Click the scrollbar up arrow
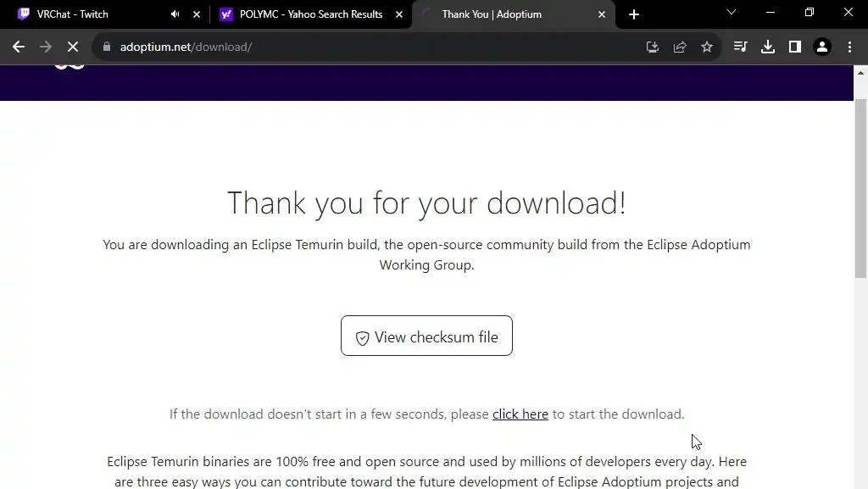The height and width of the screenshot is (489, 868). click(x=861, y=73)
